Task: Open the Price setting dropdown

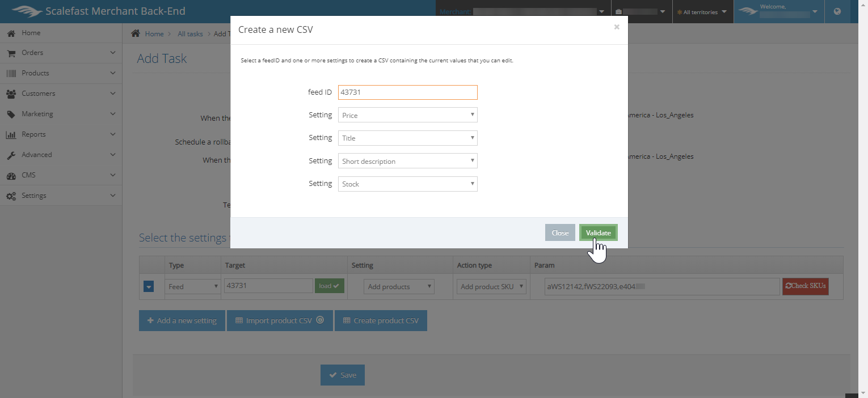Action: pyautogui.click(x=407, y=115)
